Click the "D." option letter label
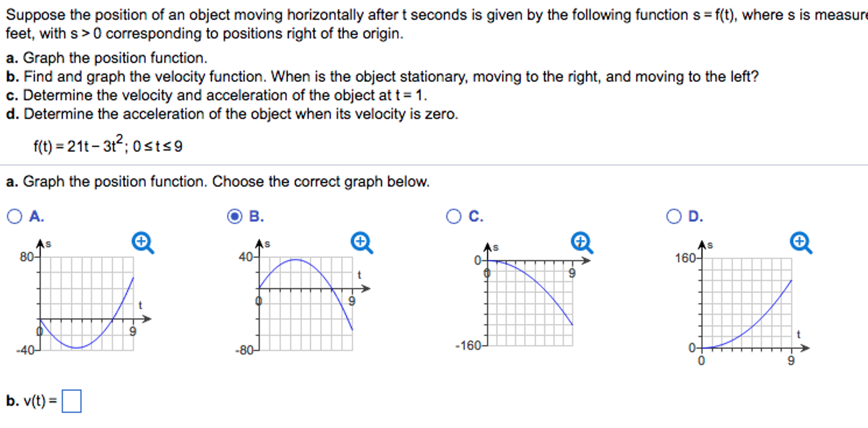This screenshot has height=428, width=868. coord(695,217)
